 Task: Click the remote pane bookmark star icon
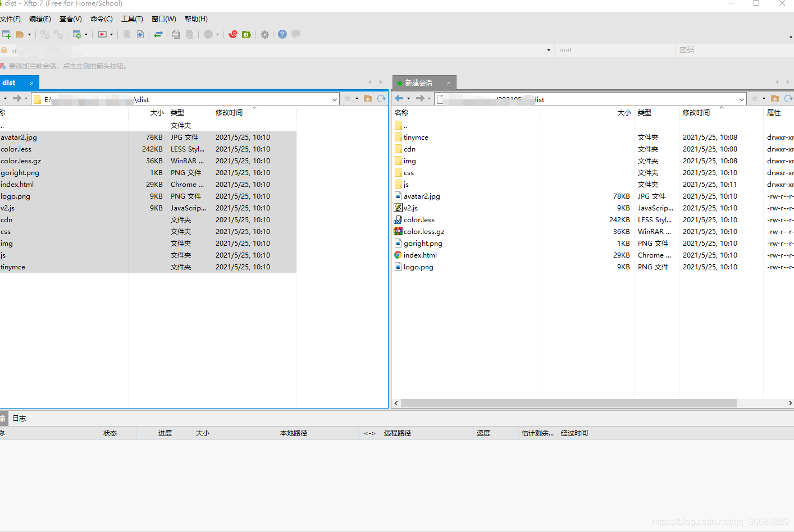coord(755,98)
